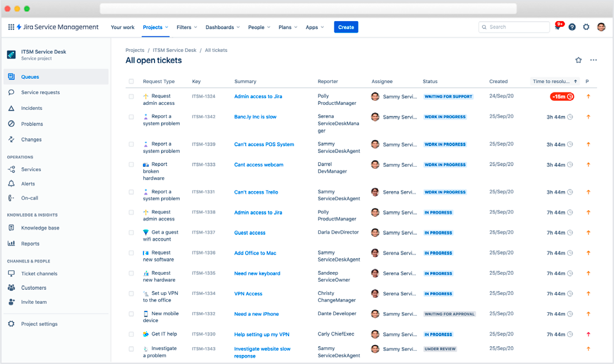Toggle the select-all tickets checkbox
The width and height of the screenshot is (614, 364).
[x=131, y=81]
